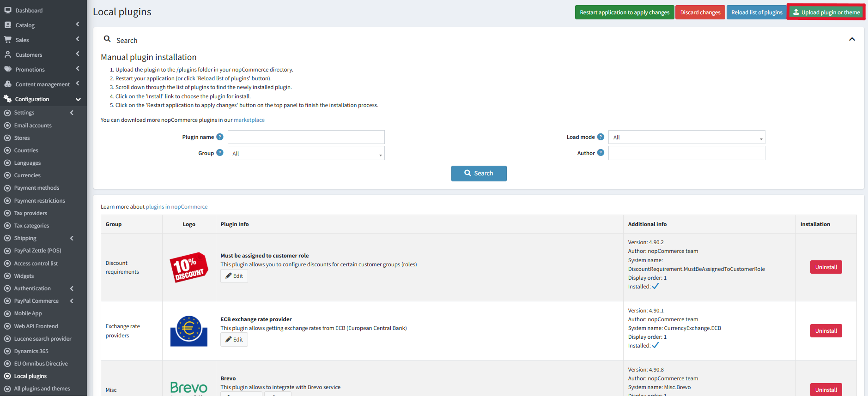This screenshot has width=868, height=396.
Task: Click the Widgets sidebar bullet icon
Action: pyautogui.click(x=7, y=276)
